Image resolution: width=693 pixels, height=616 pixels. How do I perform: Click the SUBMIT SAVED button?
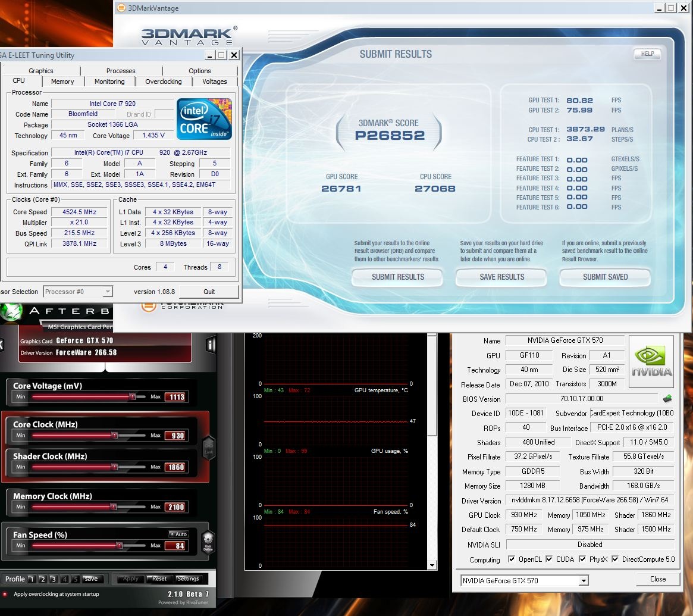click(x=605, y=277)
